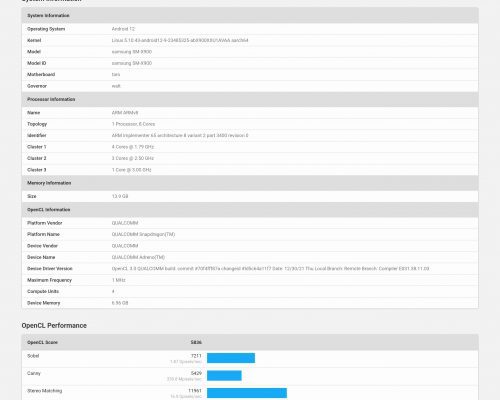Viewport: 500px width, 400px height.
Task: Click the 'Operating System' row label
Action: (46, 29)
